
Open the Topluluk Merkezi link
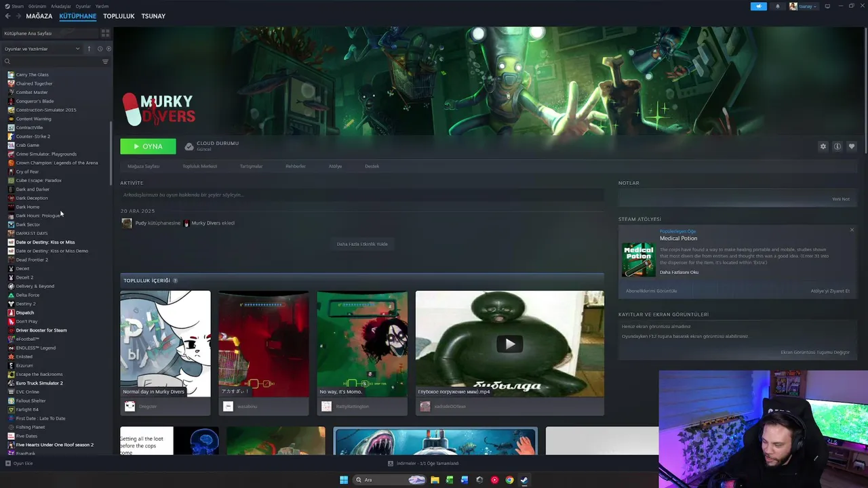pos(199,166)
